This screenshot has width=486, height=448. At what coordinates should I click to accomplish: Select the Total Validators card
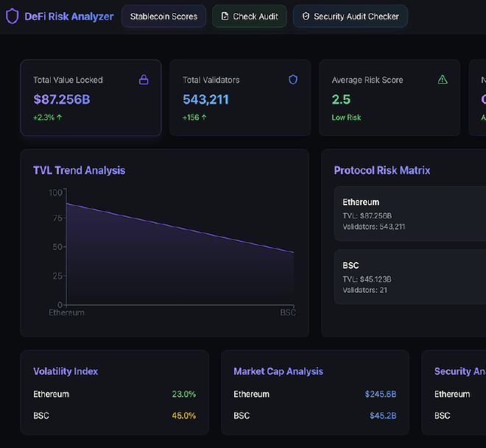click(x=240, y=98)
